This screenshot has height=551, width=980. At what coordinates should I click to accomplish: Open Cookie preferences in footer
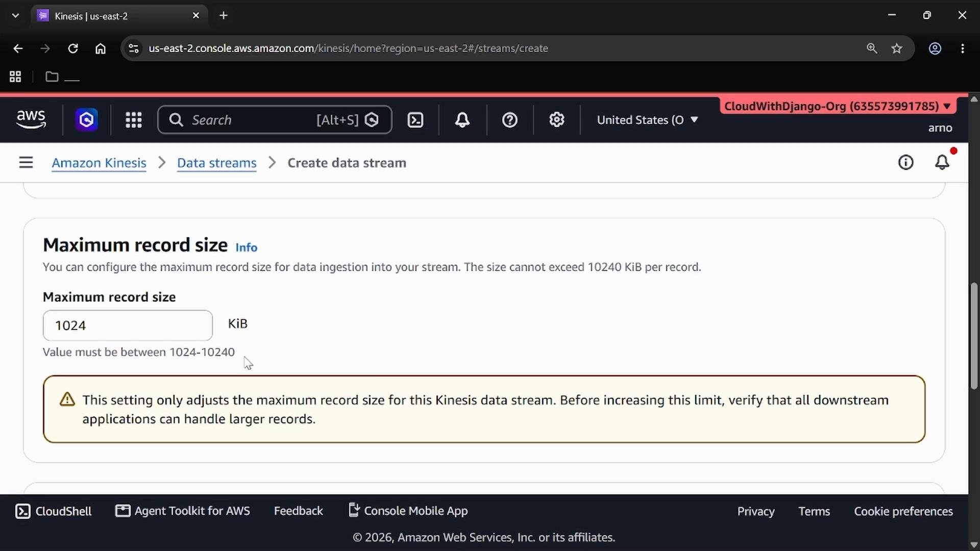[903, 511]
